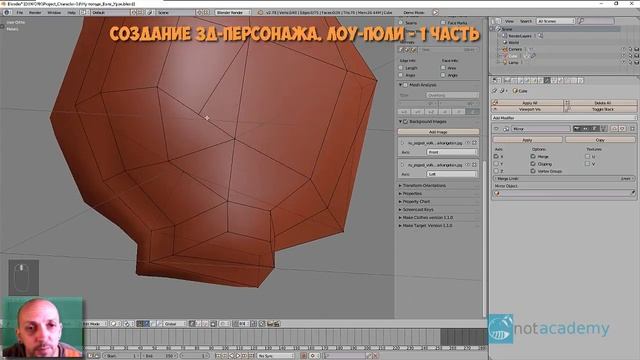Open the Left axis dropdown

(x=452, y=174)
